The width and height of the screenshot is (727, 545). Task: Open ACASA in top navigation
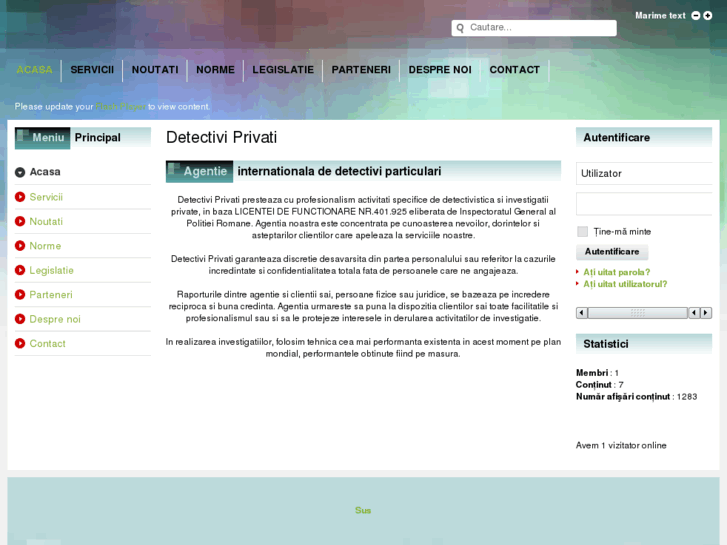click(34, 70)
